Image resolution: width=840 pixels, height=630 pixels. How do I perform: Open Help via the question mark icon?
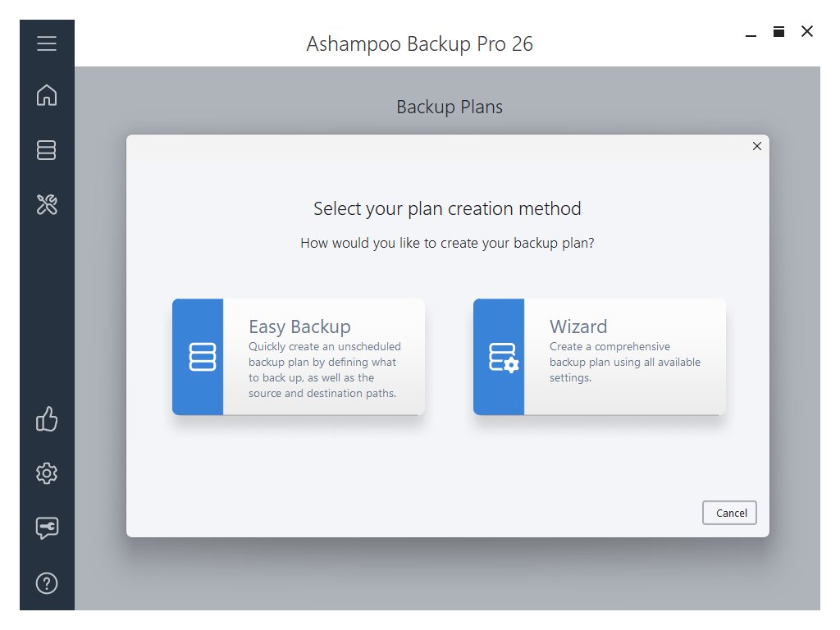(x=47, y=583)
